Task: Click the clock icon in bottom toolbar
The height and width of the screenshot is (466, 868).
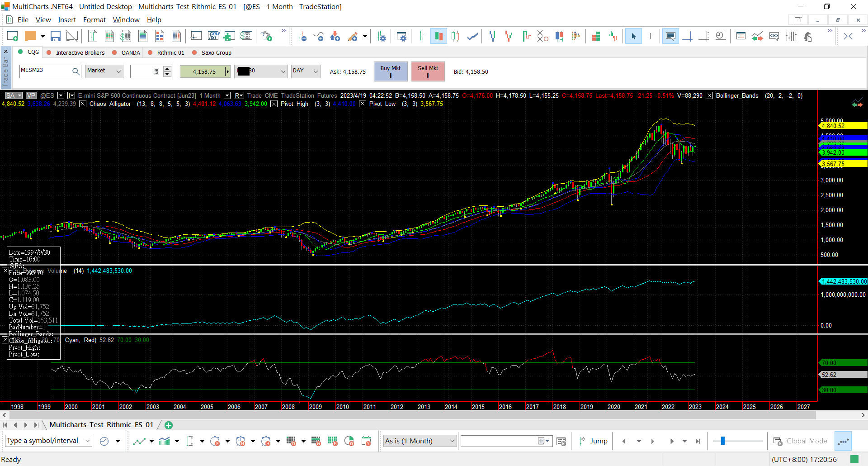Action: point(104,441)
